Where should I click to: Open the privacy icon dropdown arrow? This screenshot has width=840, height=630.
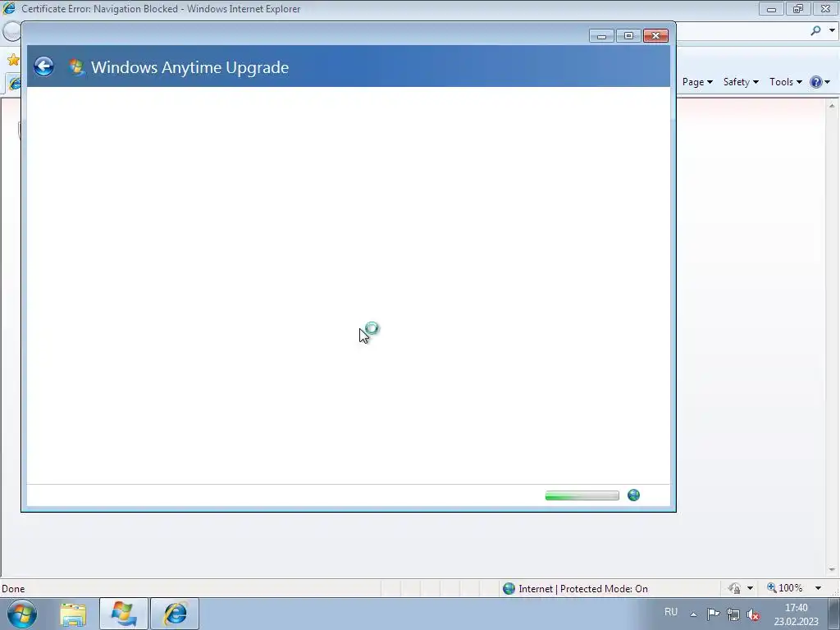(750, 588)
